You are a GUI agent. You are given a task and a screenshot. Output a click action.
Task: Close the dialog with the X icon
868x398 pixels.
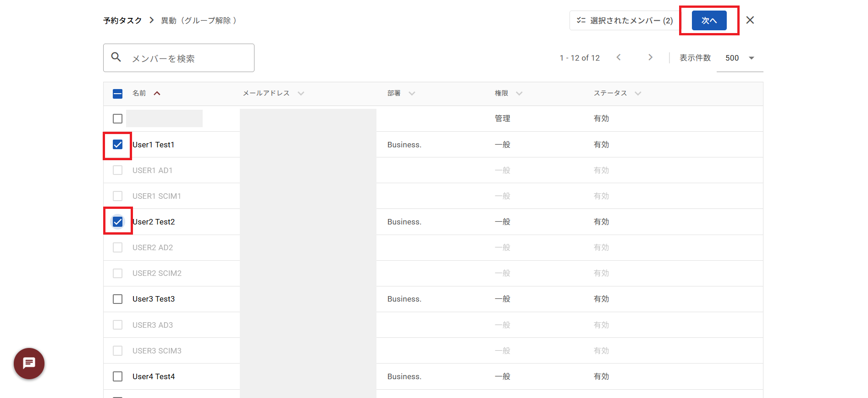750,20
